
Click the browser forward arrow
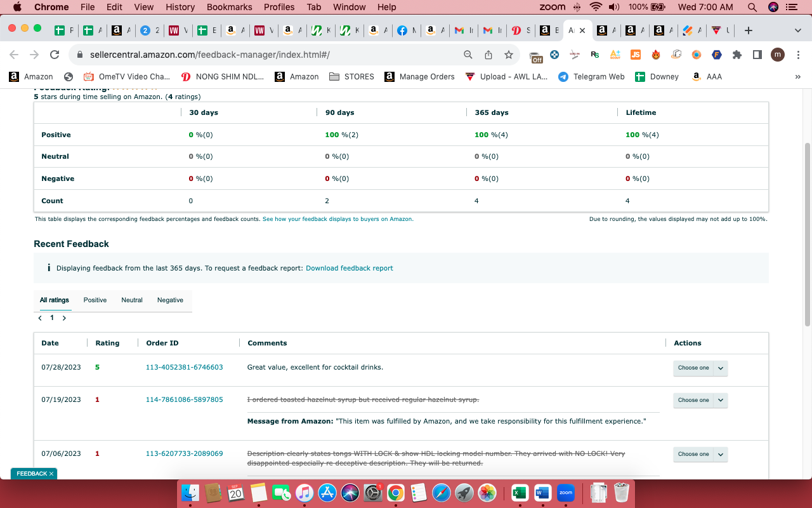click(34, 55)
